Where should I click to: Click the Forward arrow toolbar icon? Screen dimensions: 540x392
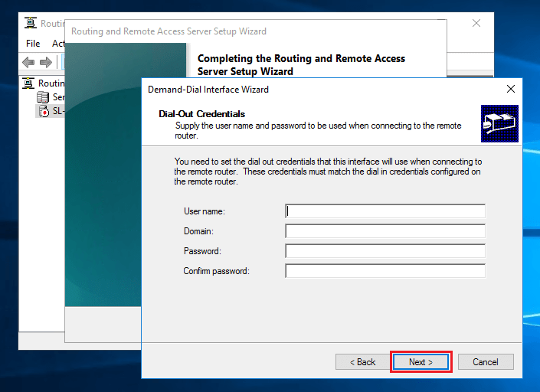pos(46,62)
